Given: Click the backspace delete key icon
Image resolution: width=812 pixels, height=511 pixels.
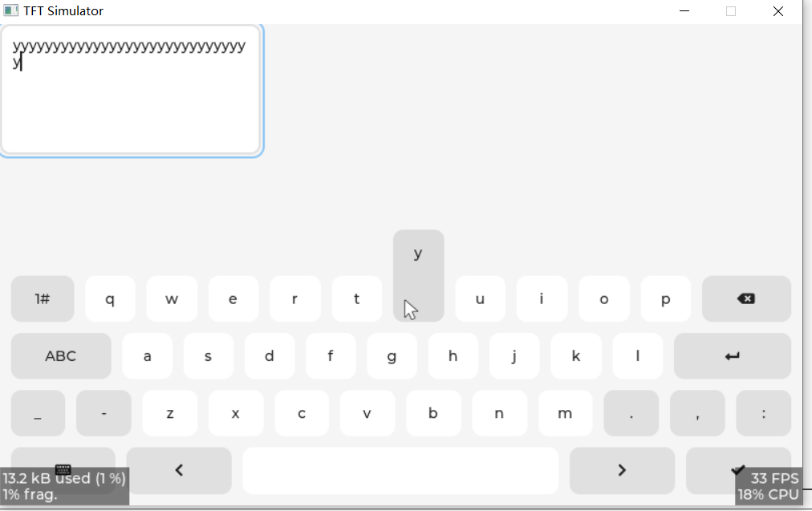Looking at the screenshot, I should (746, 298).
